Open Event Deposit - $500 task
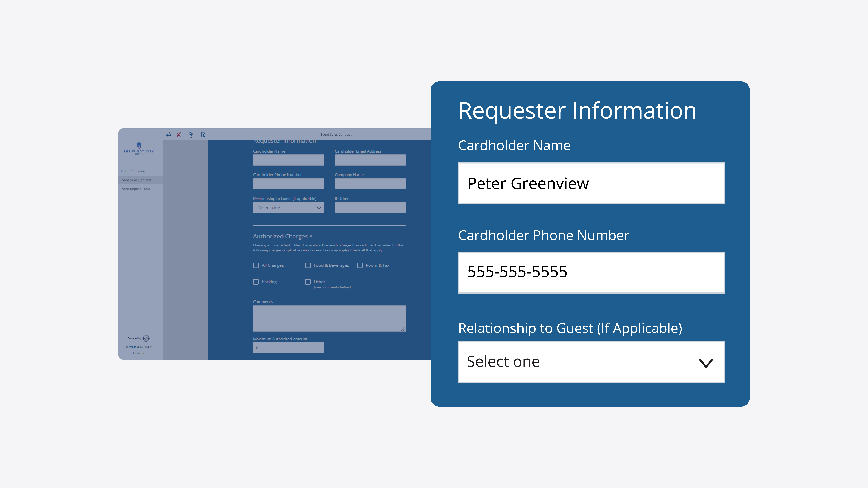The height and width of the screenshot is (488, 868). [136, 189]
